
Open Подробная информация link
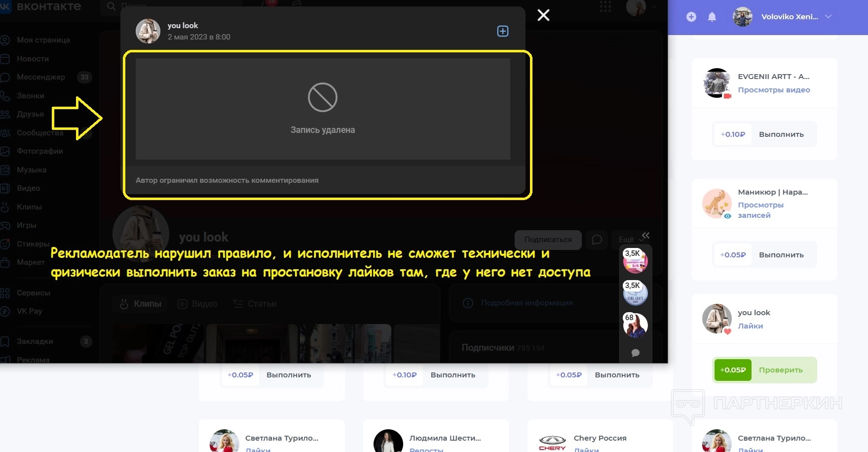[x=527, y=303]
